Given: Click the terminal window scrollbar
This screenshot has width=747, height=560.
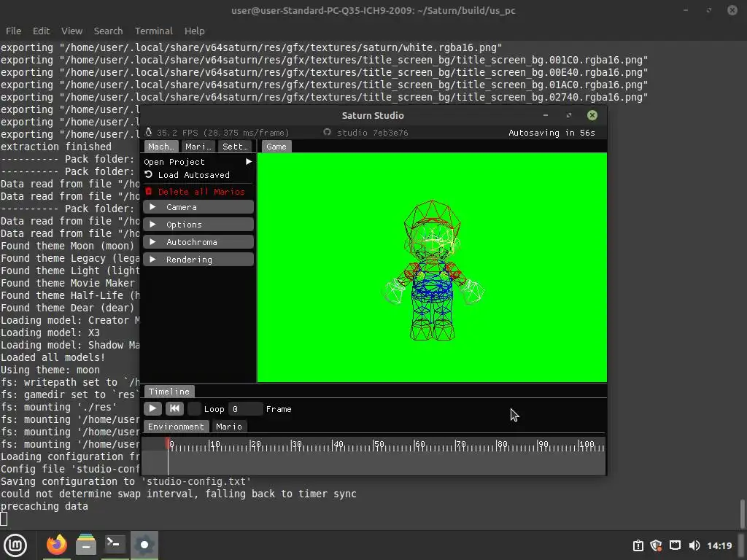Looking at the screenshot, I should (742, 513).
